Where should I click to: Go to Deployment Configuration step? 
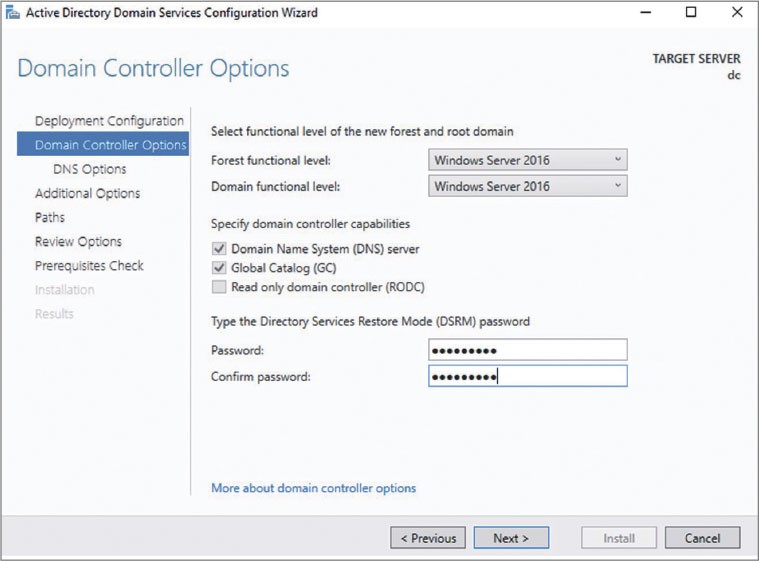tap(109, 121)
